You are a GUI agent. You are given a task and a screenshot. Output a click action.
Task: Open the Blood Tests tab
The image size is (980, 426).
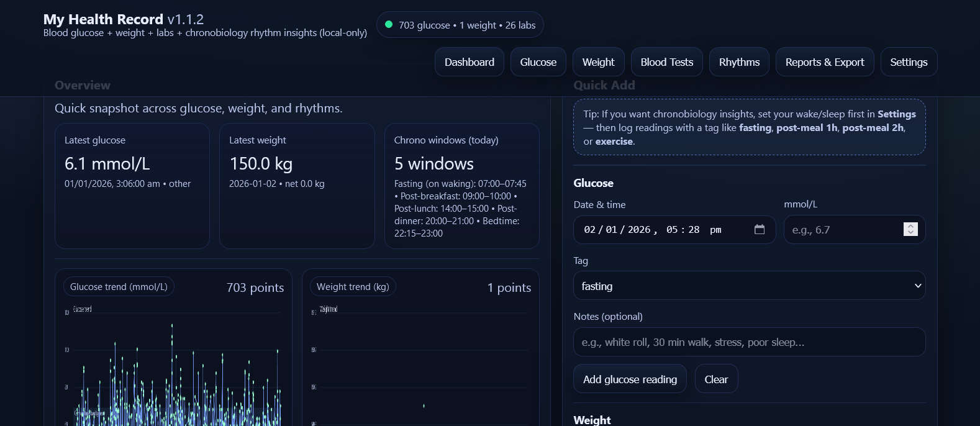666,62
